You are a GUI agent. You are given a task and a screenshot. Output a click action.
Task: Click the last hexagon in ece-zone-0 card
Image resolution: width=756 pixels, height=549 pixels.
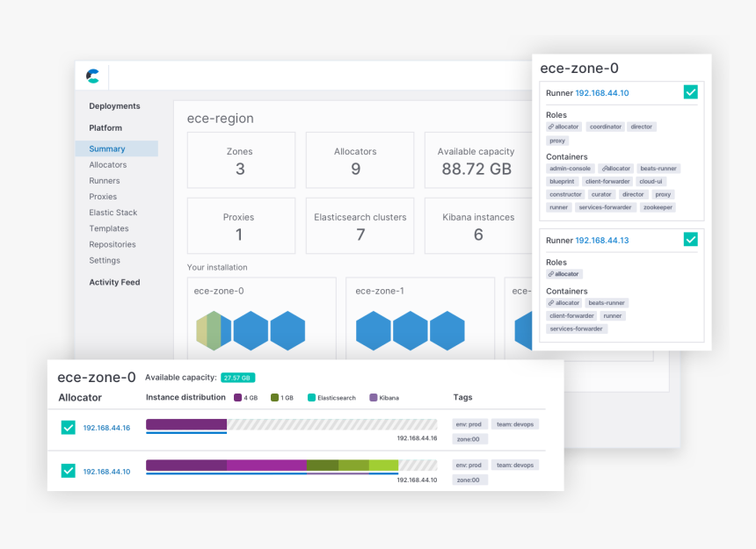tap(287, 330)
